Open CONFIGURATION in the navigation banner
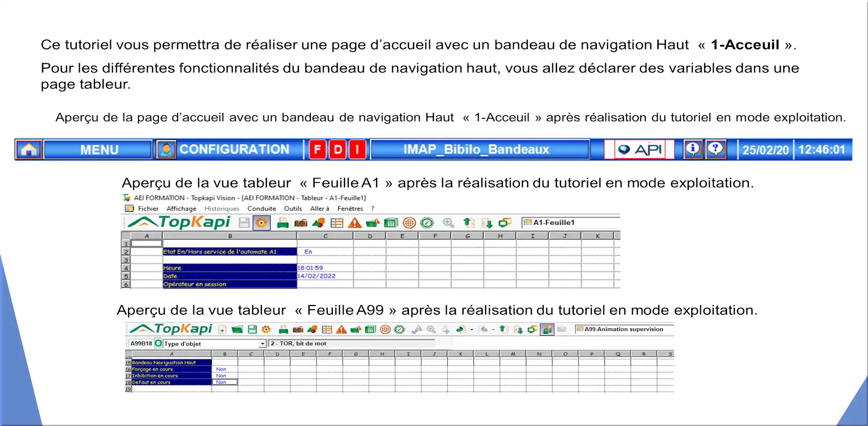Viewport: 868px width, 426px height. pos(234,149)
